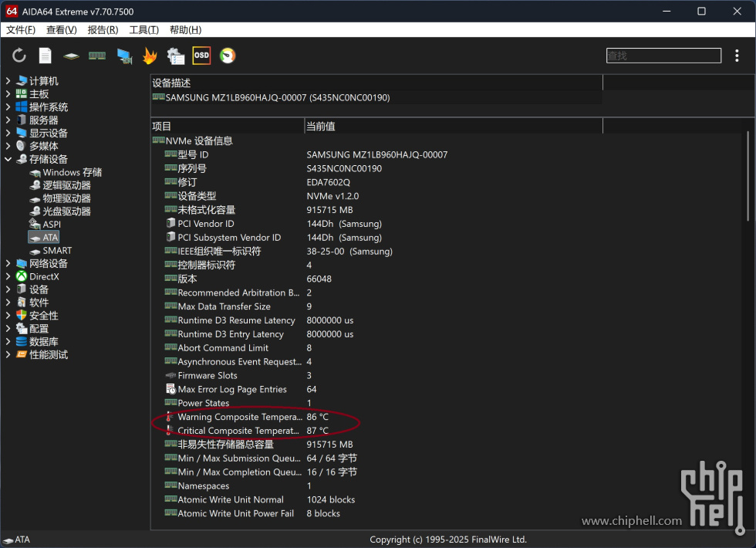This screenshot has height=548, width=756.
Task: Open the 帮助(H) menu
Action: [x=185, y=30]
